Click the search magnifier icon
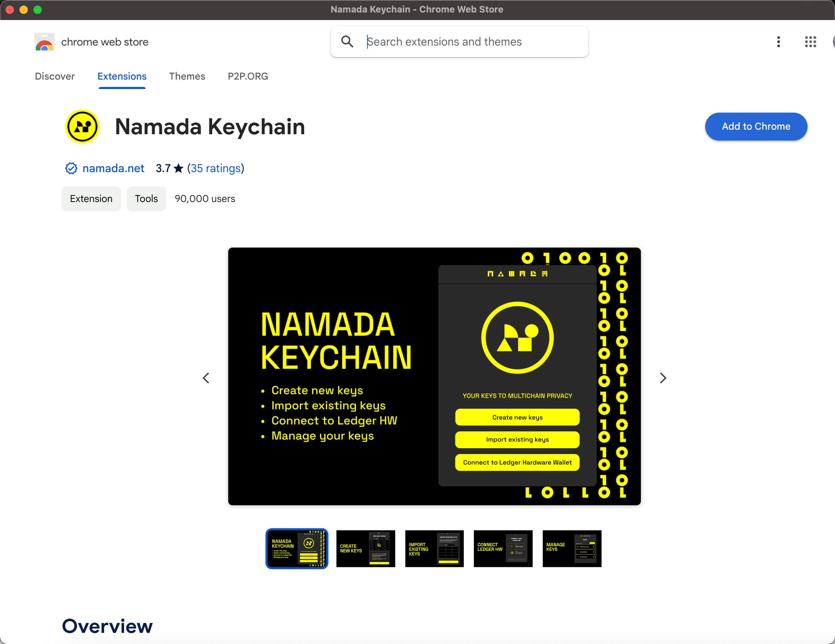This screenshot has height=644, width=835. click(347, 41)
